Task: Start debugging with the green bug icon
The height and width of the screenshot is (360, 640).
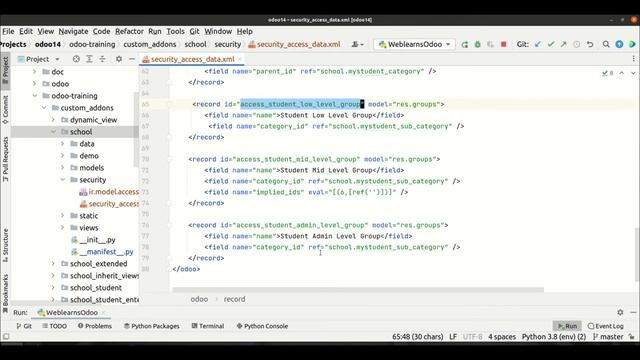Action: (x=478, y=44)
